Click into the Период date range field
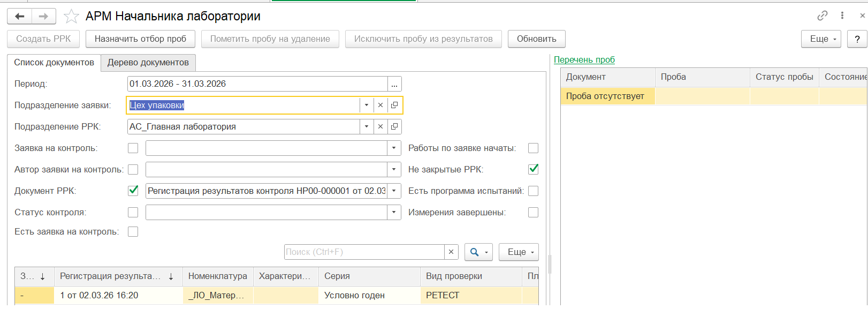Screen dimensions: 868x309 (257, 84)
